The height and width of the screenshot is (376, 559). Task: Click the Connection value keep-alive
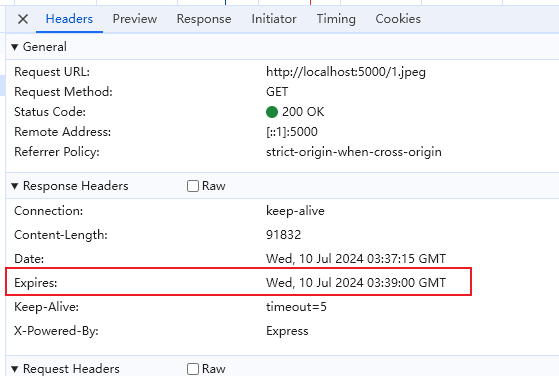coord(295,211)
